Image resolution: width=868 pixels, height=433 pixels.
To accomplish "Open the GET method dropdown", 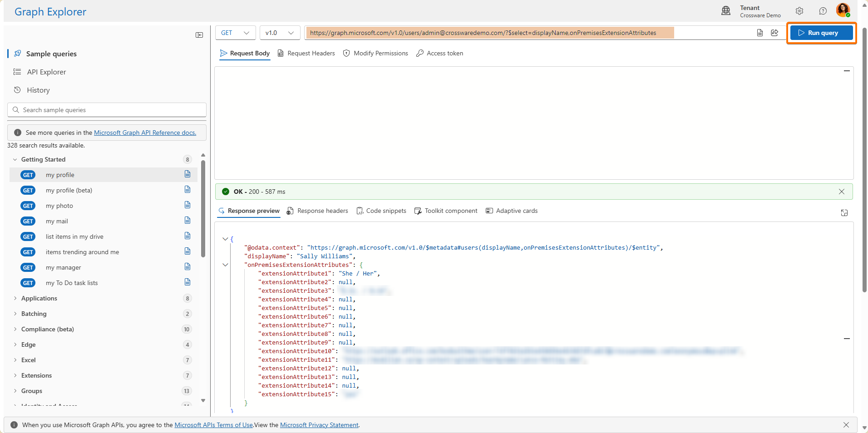I will click(x=235, y=33).
